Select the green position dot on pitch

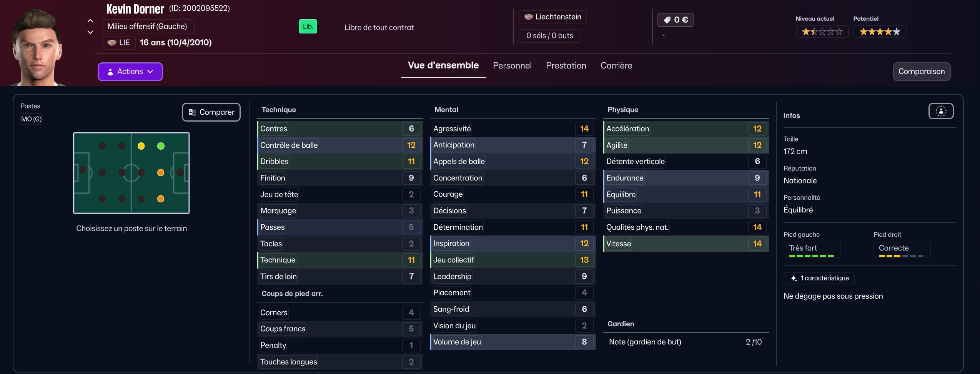point(161,146)
